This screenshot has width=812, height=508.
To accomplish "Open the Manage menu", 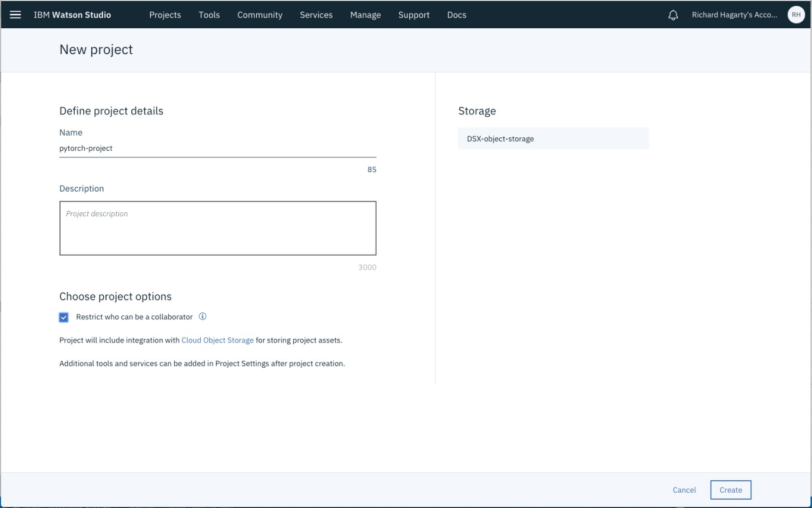I will click(x=365, y=15).
